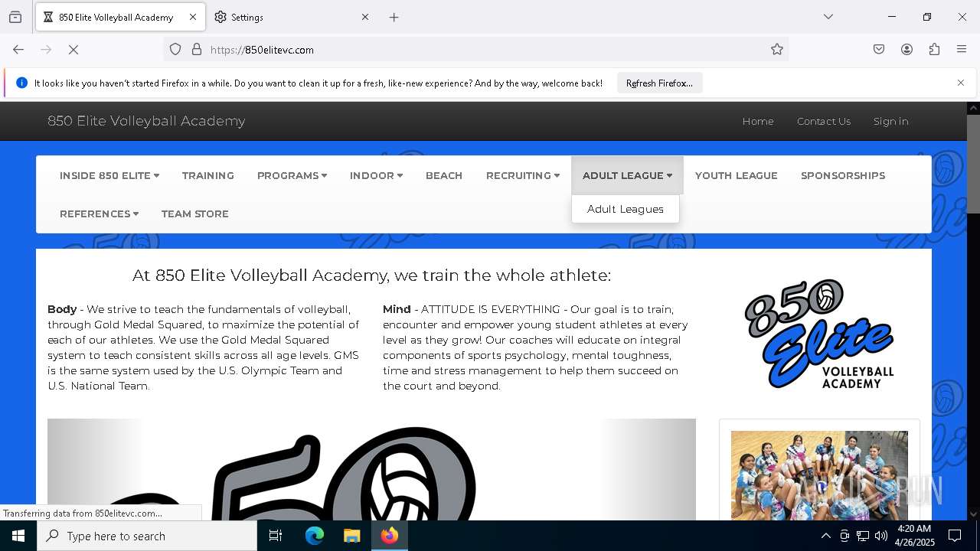Expand the Indoor dropdown menu
980x551 pixels.
pos(376,175)
